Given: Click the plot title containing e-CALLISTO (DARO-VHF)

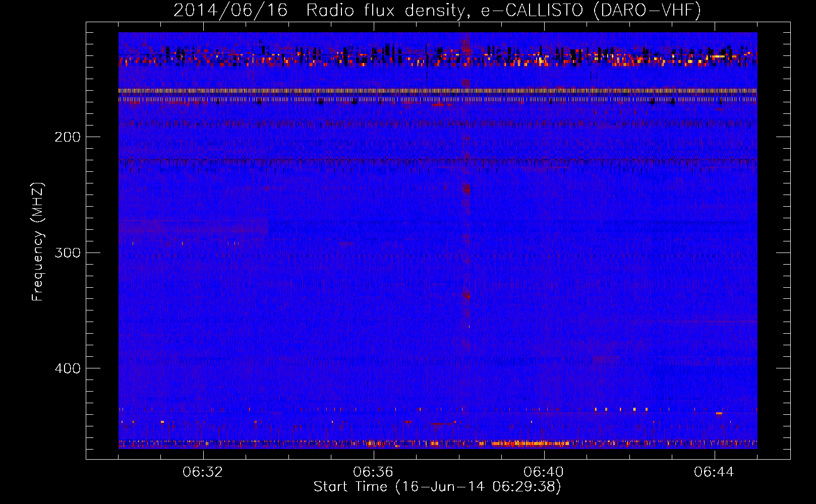Looking at the screenshot, I should click(437, 10).
